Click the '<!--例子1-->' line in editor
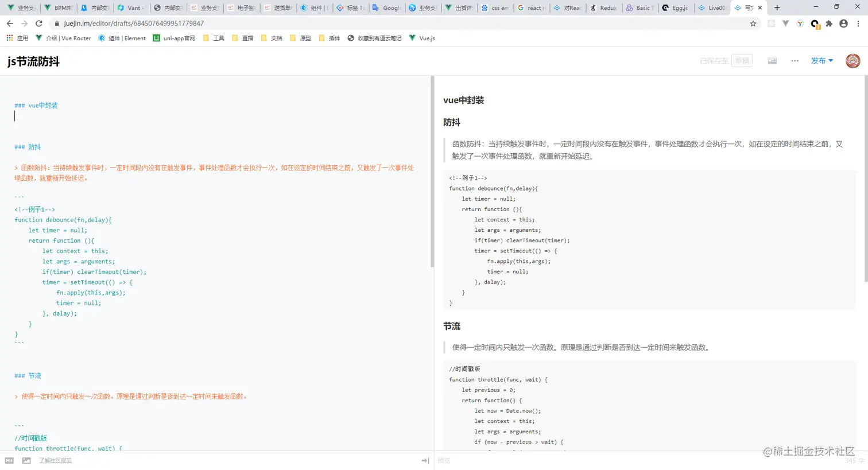868x470 pixels. [35, 209]
